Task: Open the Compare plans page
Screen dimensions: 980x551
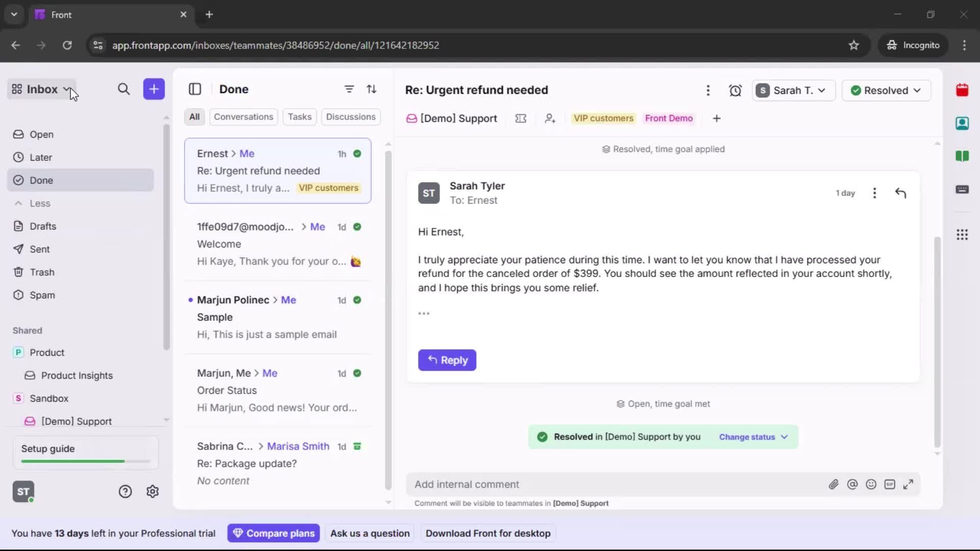Action: pyautogui.click(x=274, y=533)
